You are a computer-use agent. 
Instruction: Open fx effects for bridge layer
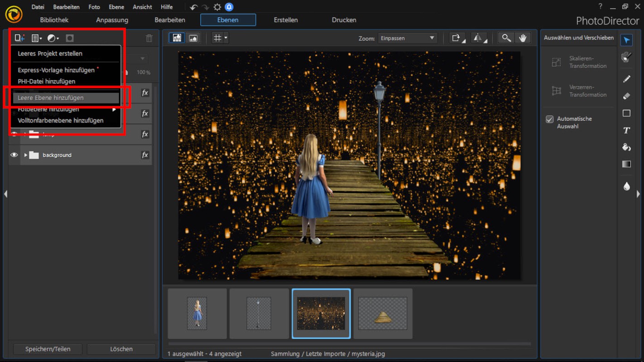145,114
